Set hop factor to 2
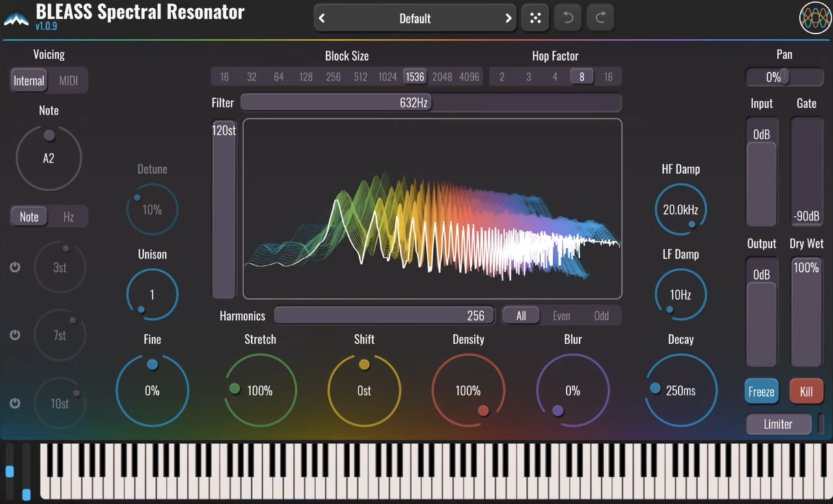The image size is (833, 504). pos(502,77)
